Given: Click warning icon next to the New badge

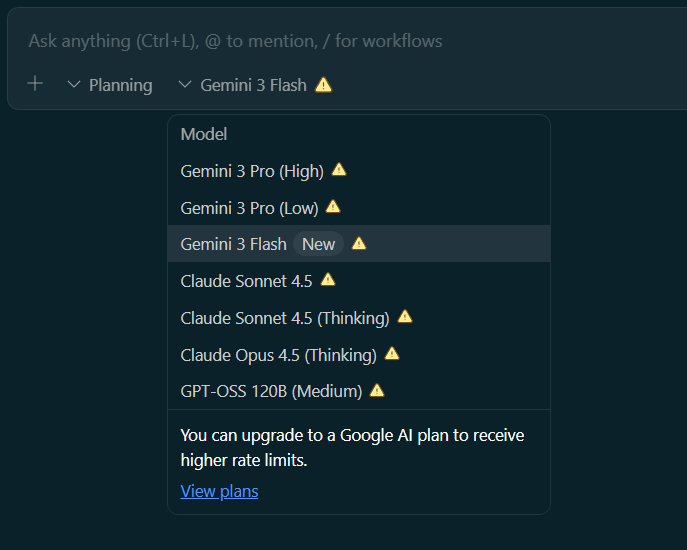Looking at the screenshot, I should click(x=359, y=243).
